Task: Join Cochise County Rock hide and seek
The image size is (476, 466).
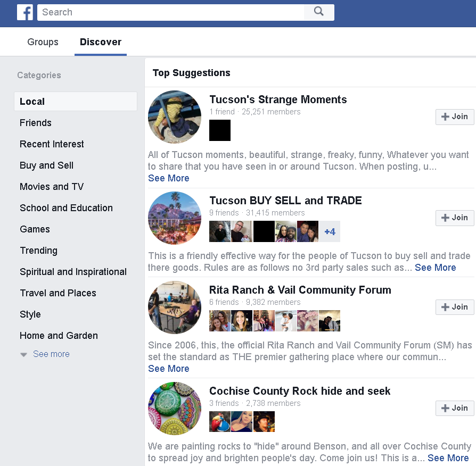Action: pos(454,408)
